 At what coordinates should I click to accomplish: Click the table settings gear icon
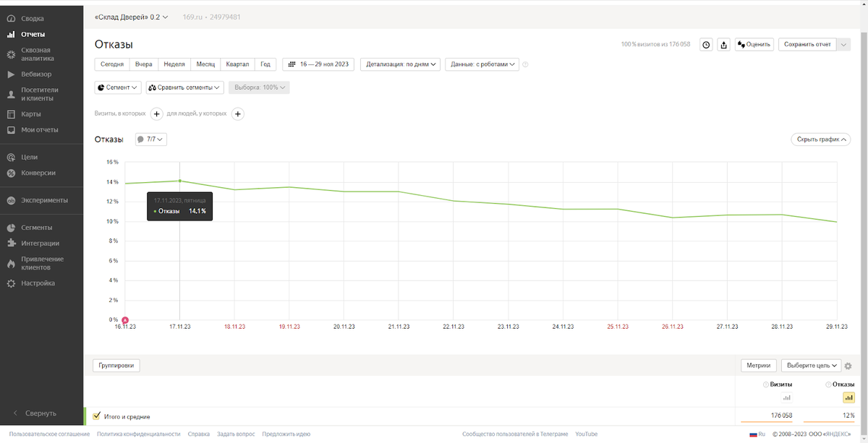(x=848, y=366)
